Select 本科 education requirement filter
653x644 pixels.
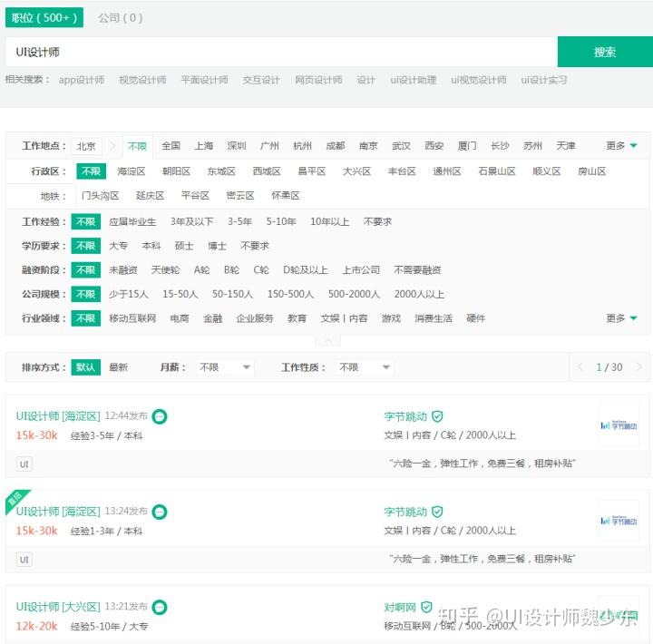pyautogui.click(x=151, y=246)
